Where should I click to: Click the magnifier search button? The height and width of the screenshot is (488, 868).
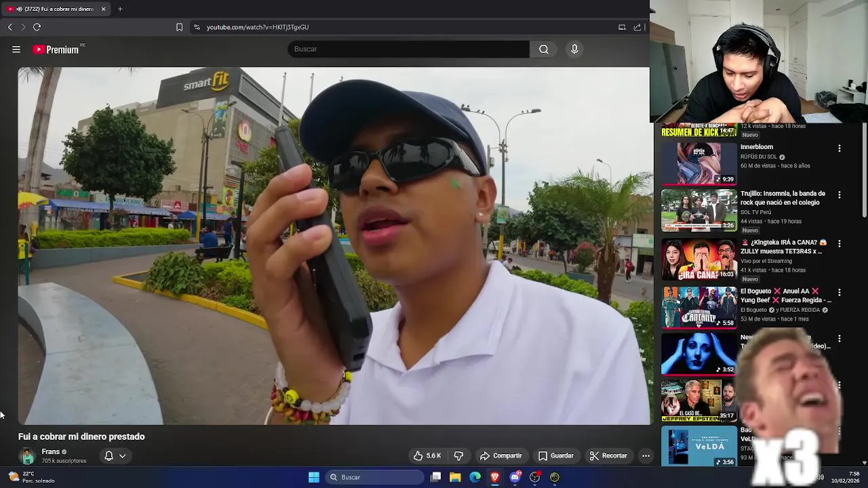point(544,49)
